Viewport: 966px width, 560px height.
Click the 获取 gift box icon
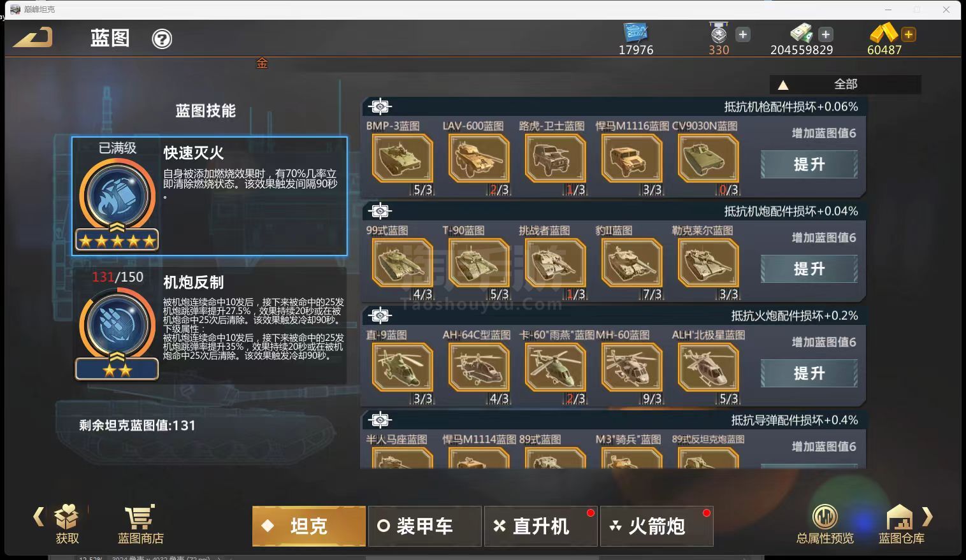(67, 517)
